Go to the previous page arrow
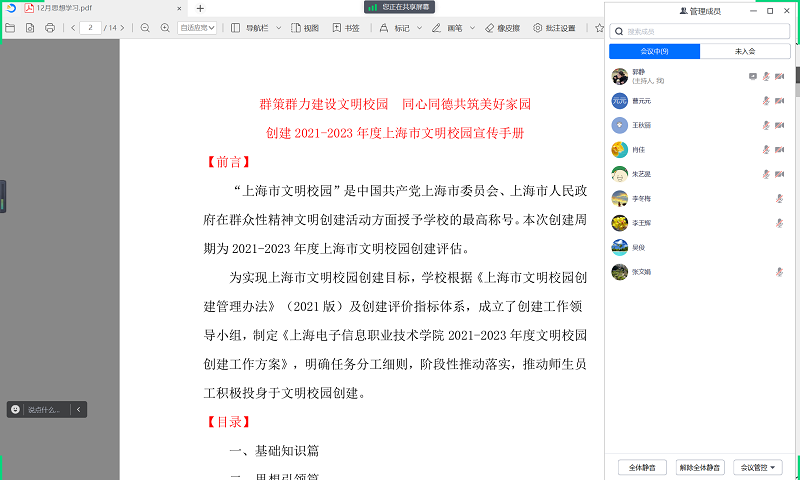The width and height of the screenshot is (800, 480). point(73,28)
